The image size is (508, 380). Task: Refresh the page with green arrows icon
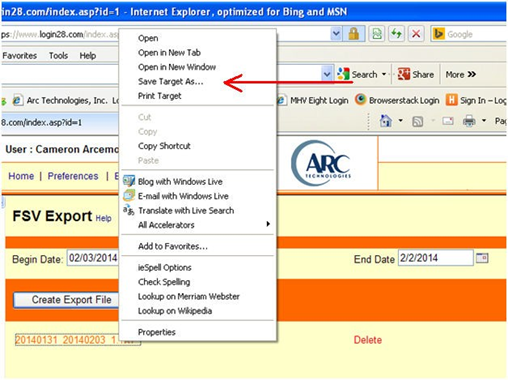[x=396, y=34]
